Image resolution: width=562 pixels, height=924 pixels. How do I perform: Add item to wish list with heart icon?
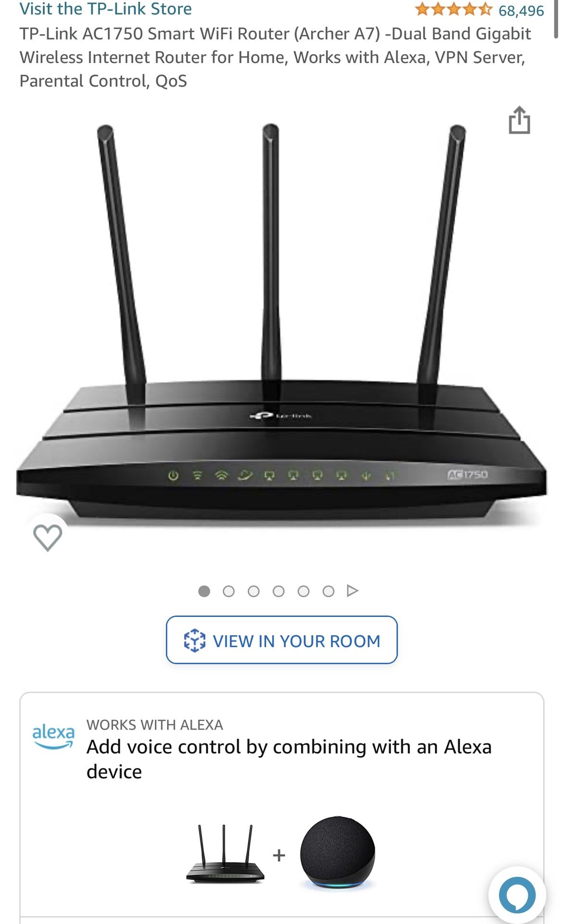point(47,537)
